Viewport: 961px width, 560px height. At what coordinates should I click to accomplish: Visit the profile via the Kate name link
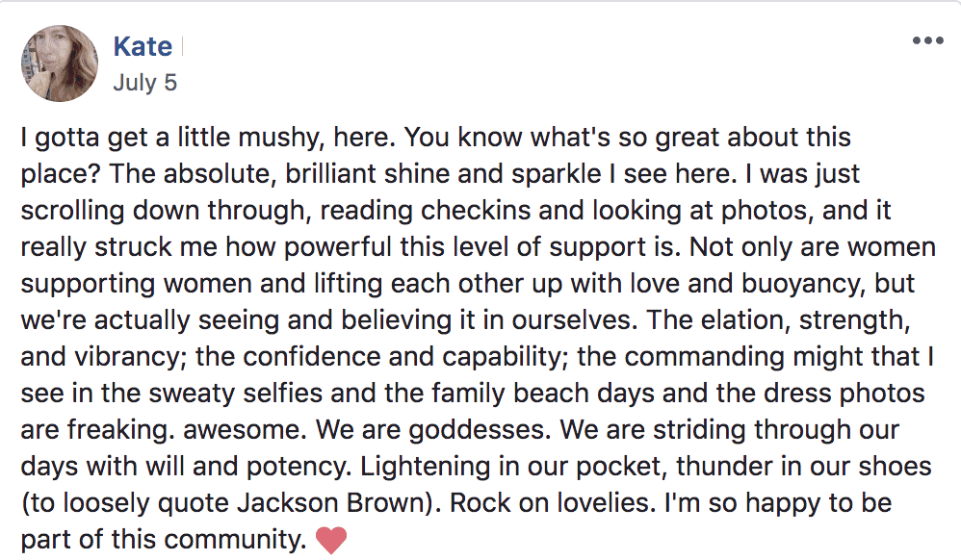[x=143, y=46]
